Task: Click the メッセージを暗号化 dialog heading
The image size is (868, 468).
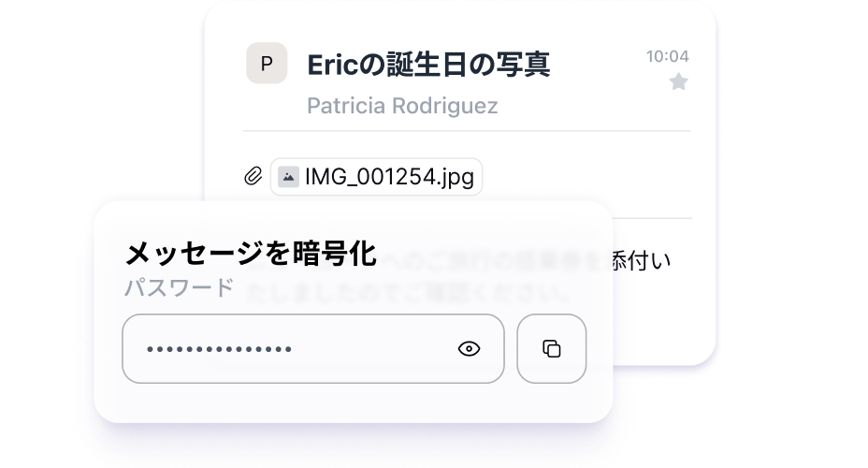Action: [251, 254]
